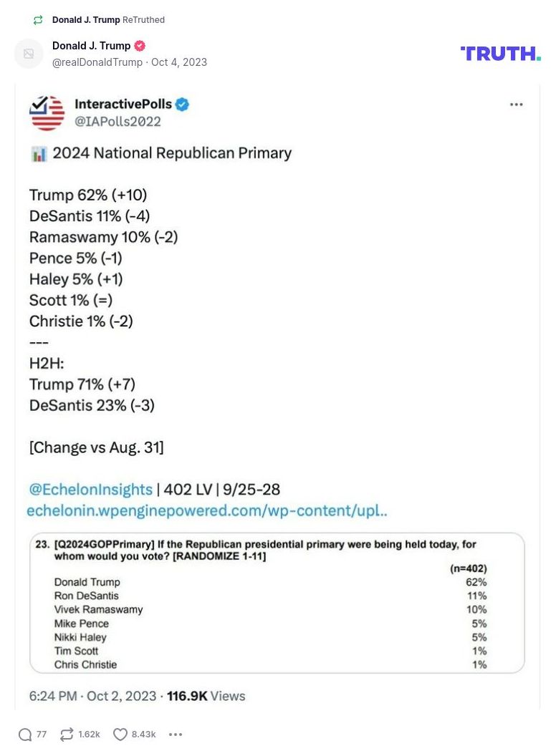Click Donald J. Trump's profile avatar

[29, 54]
